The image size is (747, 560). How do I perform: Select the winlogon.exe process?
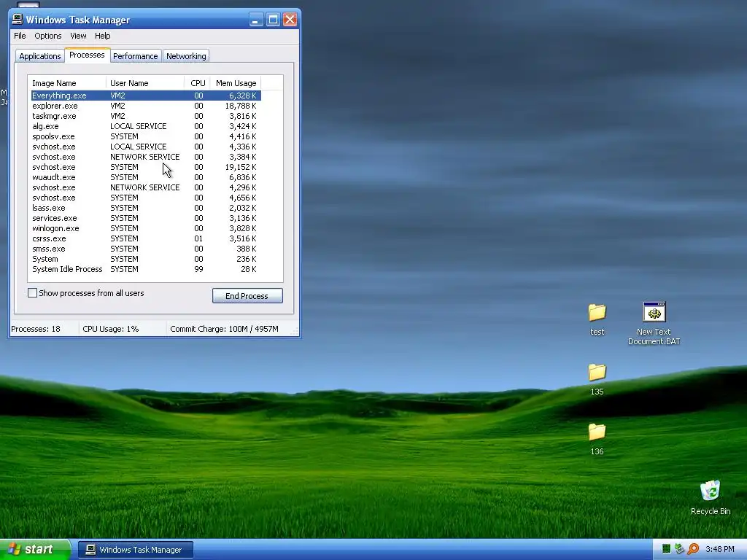point(146,228)
